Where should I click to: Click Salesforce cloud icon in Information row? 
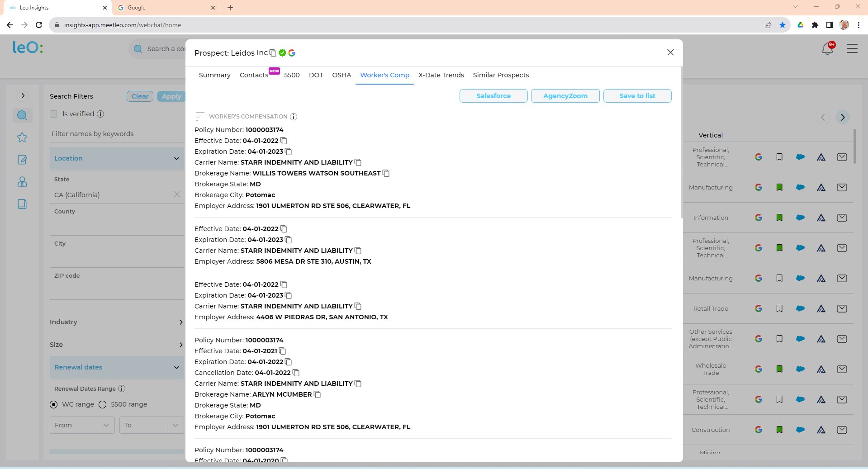(800, 218)
